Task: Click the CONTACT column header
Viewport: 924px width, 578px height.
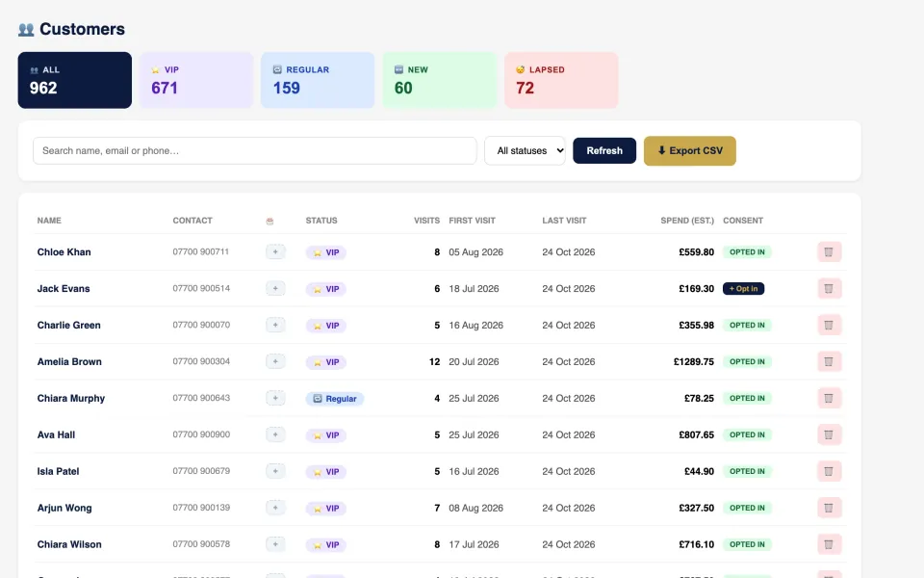Action: 192,221
